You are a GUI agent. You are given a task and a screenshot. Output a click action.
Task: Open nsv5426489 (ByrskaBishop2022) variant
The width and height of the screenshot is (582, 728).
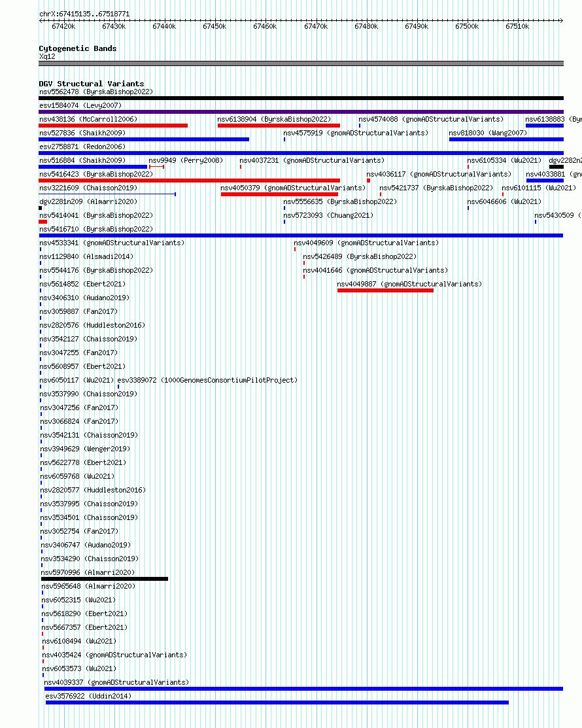point(360,257)
